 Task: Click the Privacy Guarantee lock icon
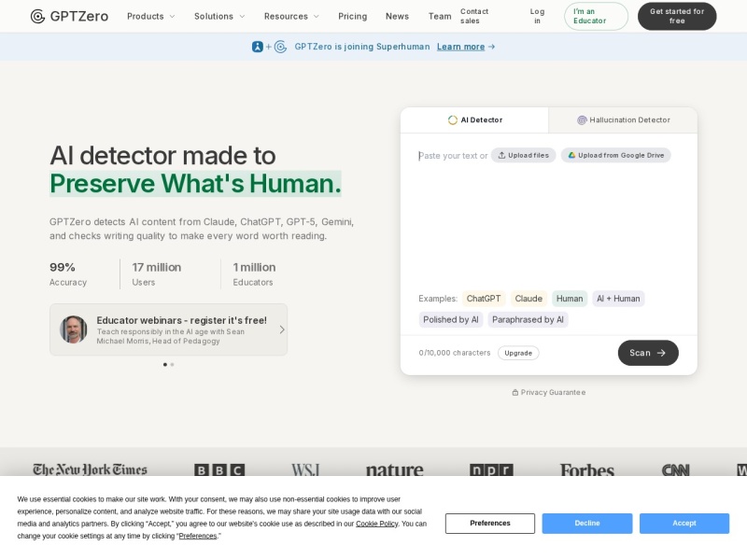[515, 392]
